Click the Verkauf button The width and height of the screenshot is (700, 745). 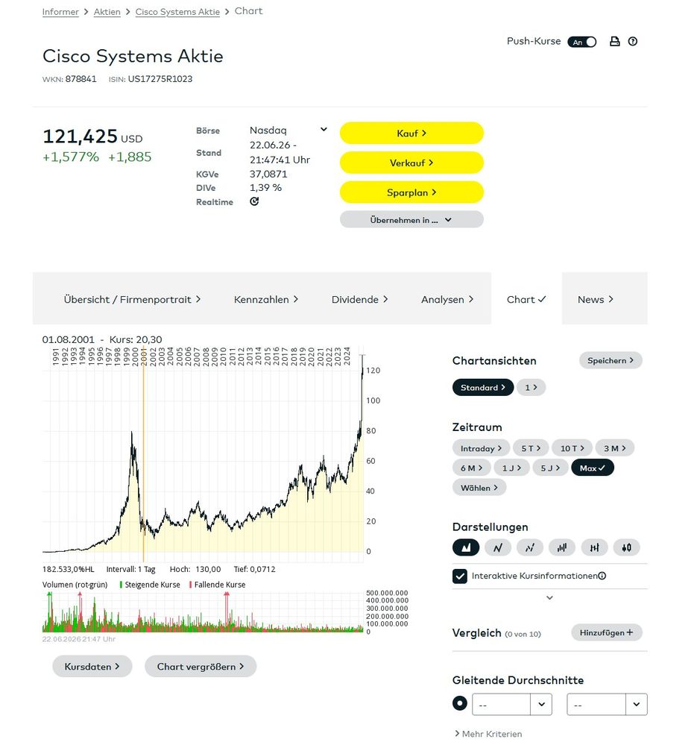tap(412, 163)
